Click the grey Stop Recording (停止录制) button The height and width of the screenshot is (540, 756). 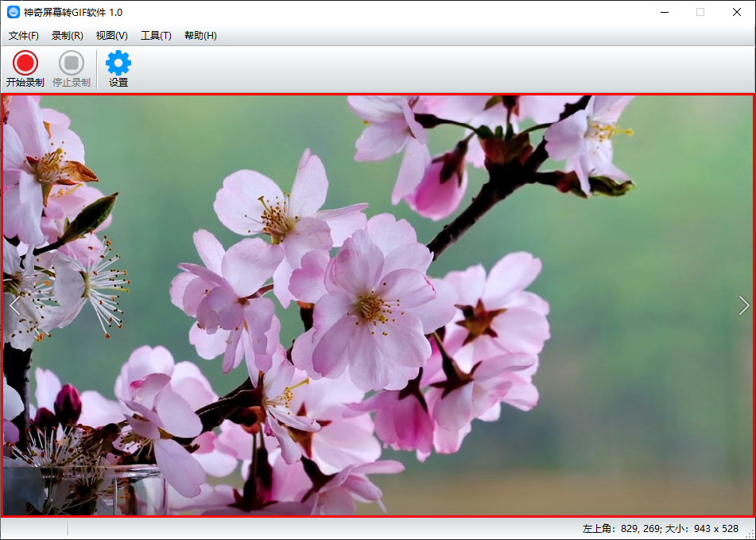(72, 69)
